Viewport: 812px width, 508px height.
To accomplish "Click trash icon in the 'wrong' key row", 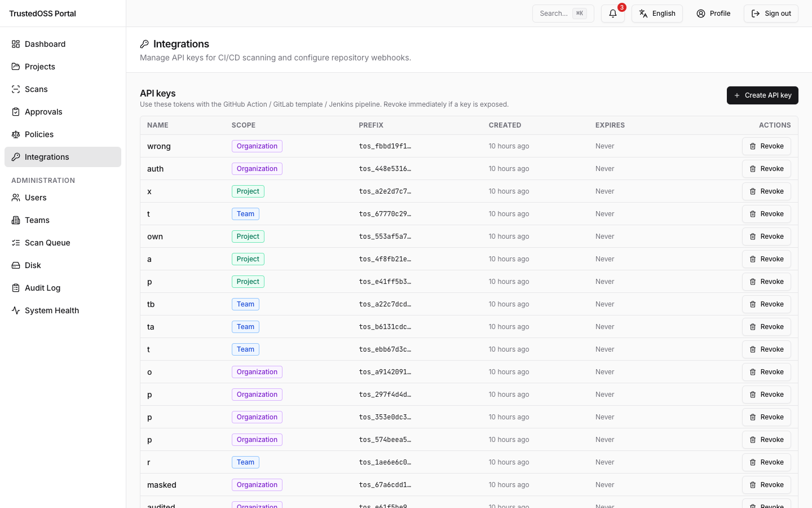I will pos(753,146).
